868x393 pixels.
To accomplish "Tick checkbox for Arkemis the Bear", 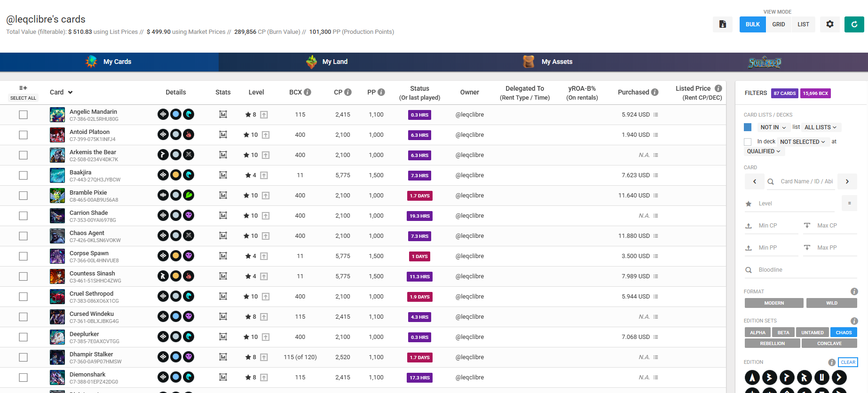I will 23,155.
